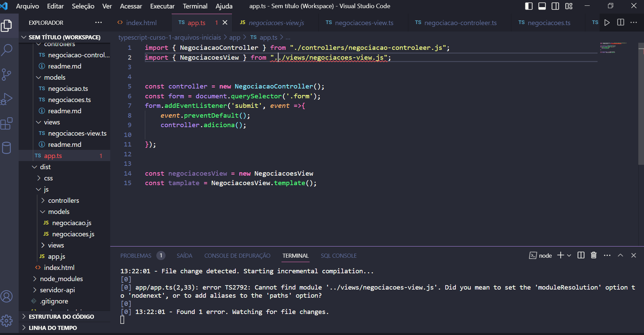Click the editor vertical scrollbar
This screenshot has height=335, width=644.
coord(641,103)
